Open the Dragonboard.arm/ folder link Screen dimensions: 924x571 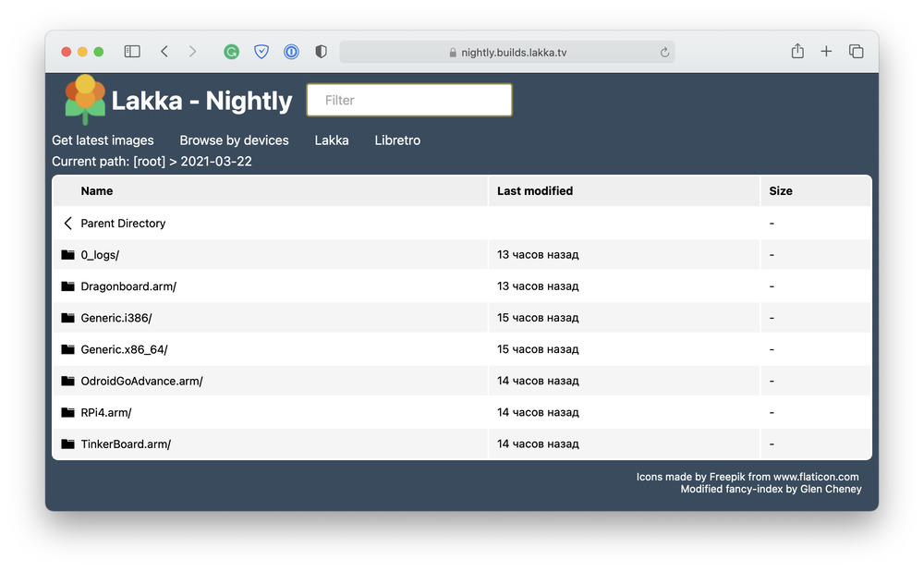128,286
